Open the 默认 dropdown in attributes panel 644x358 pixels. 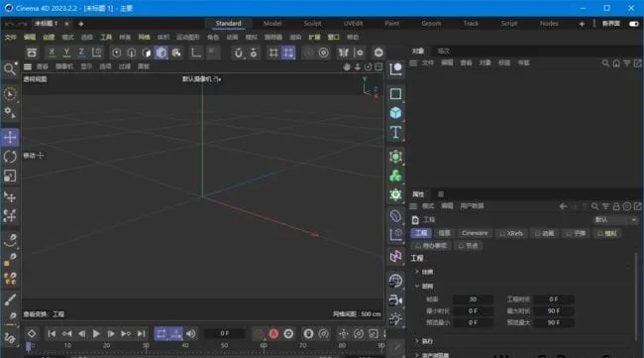[x=615, y=219]
